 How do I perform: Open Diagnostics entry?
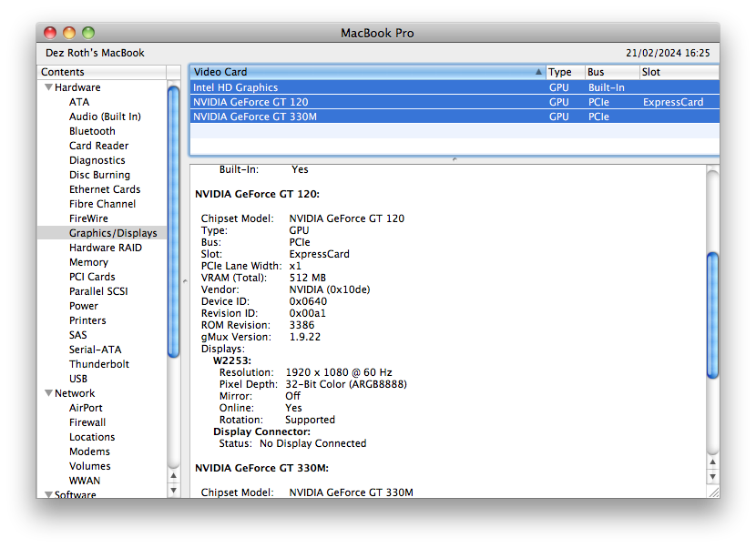[x=97, y=160]
